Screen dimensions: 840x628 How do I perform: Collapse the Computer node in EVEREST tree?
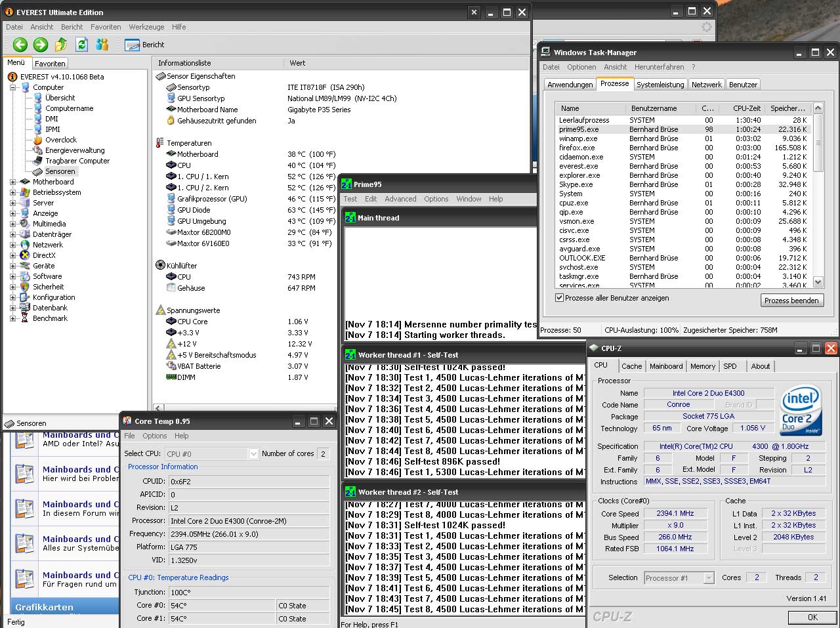[x=12, y=87]
